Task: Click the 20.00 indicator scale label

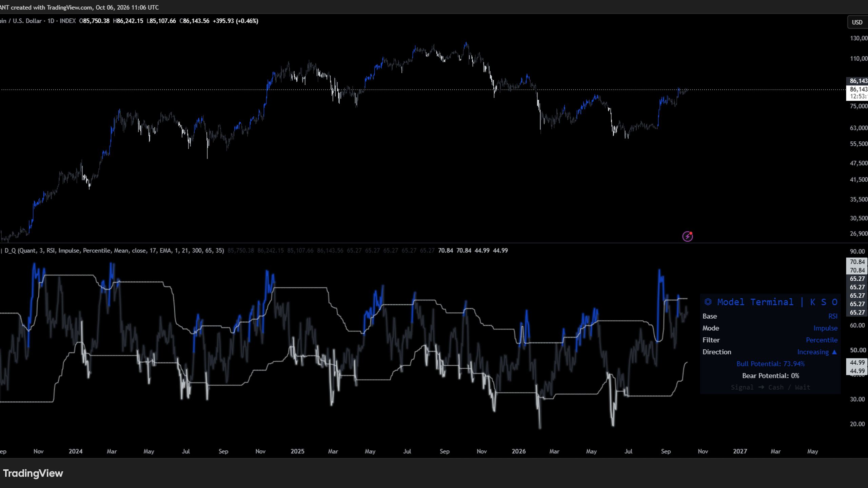Action: [x=857, y=424]
